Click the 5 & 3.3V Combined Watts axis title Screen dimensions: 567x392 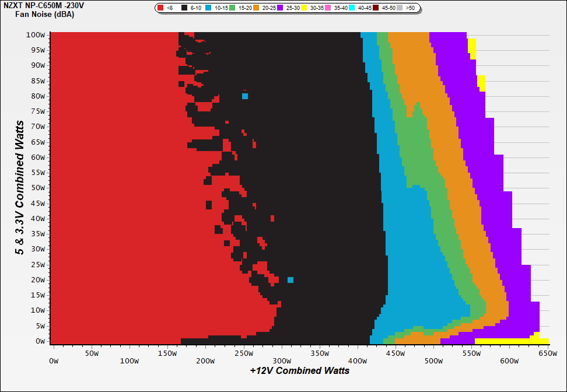coord(20,188)
